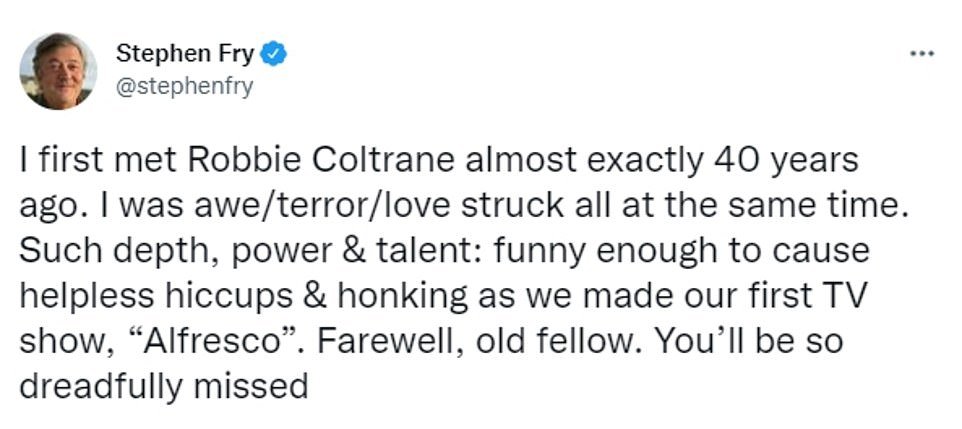Visit the @stephenfry handle link
This screenshot has width=962, height=429.
click(184, 87)
